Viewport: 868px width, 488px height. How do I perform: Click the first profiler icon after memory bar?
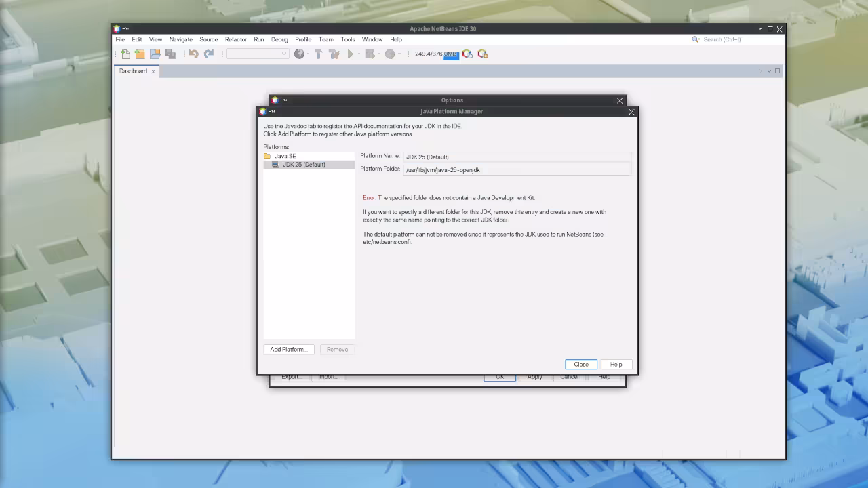pos(467,54)
